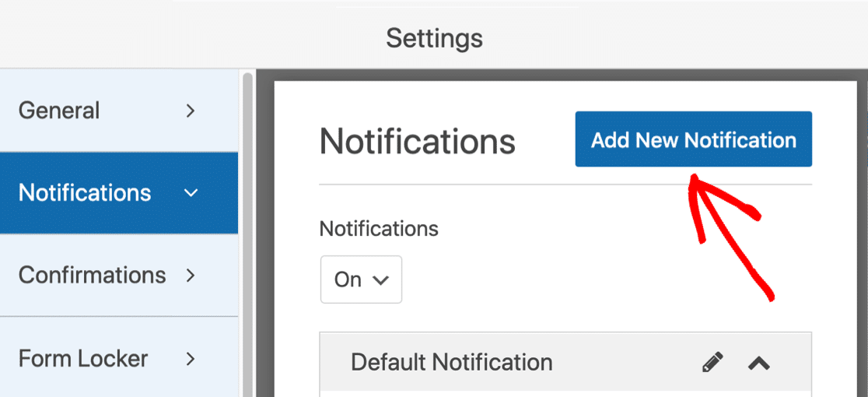868x397 pixels.
Task: Click the Add New Notification button
Action: (x=694, y=139)
